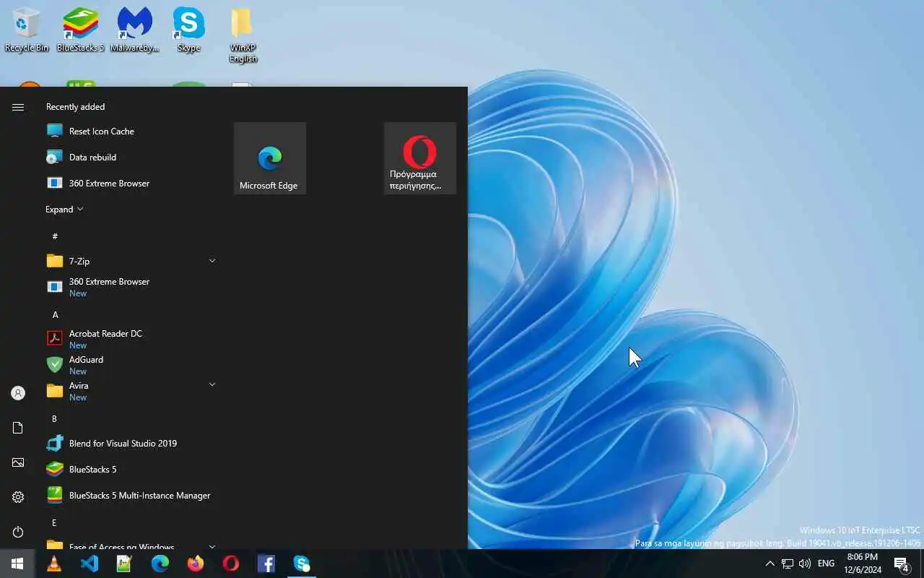
Task: Click the Opera browser tile
Action: [x=420, y=158]
